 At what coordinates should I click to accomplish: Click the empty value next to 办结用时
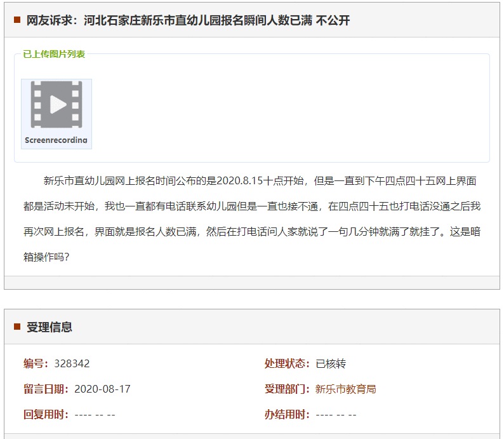(x=336, y=415)
